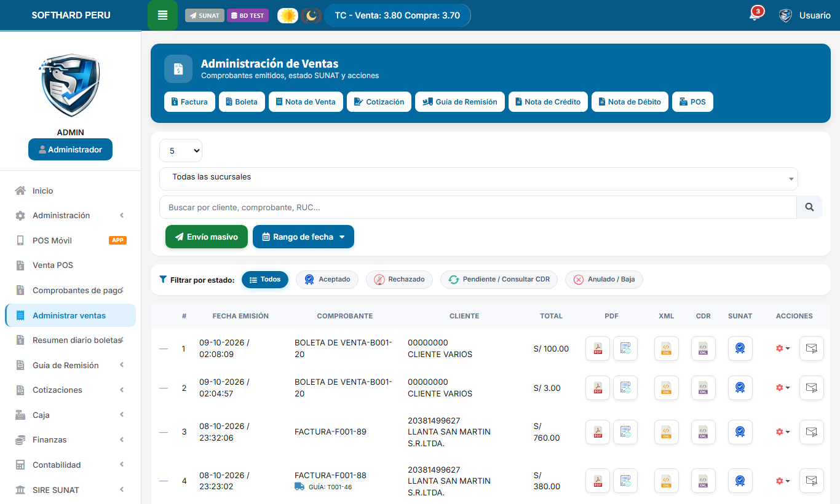Click the green hamburger menu icon

(x=163, y=15)
